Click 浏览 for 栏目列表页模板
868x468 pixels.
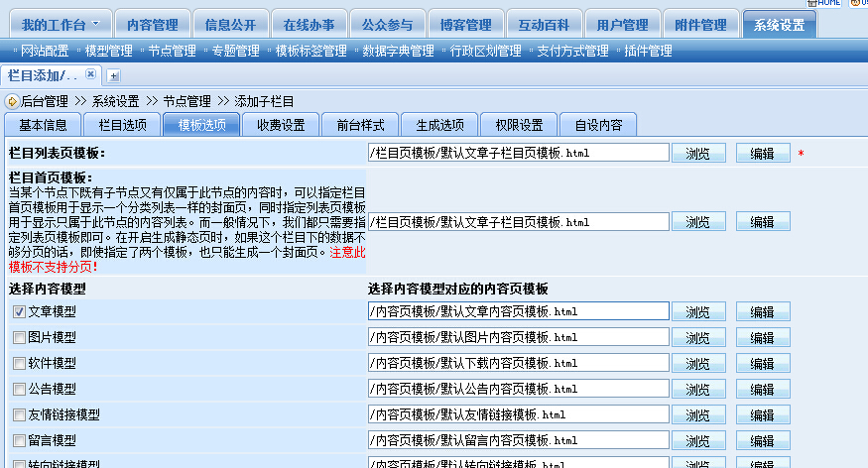pos(698,153)
